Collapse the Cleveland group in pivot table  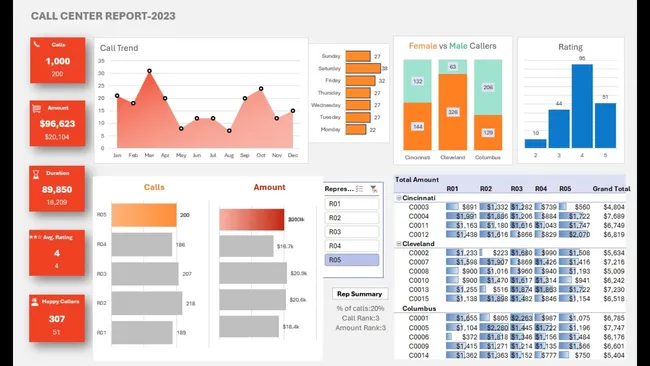click(x=399, y=244)
